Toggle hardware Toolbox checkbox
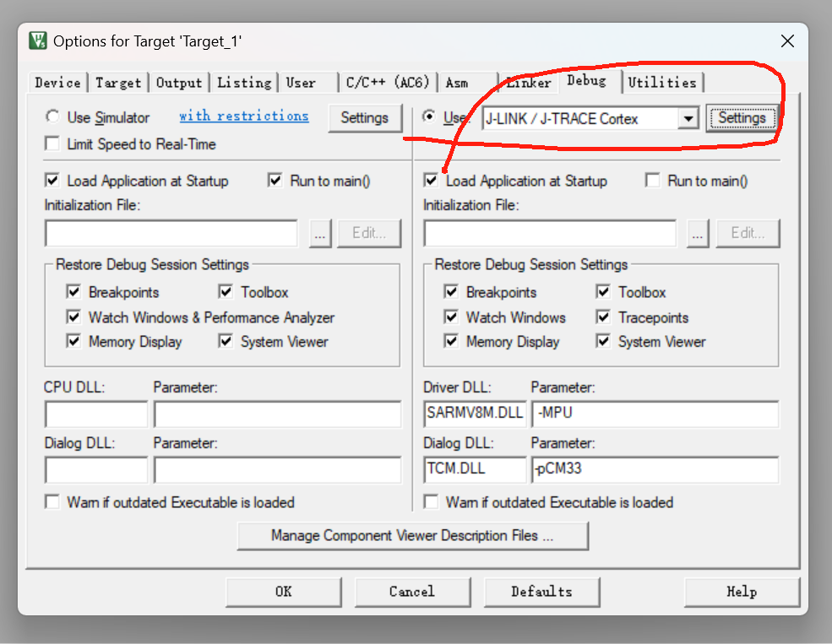This screenshot has width=832, height=644. point(603,291)
